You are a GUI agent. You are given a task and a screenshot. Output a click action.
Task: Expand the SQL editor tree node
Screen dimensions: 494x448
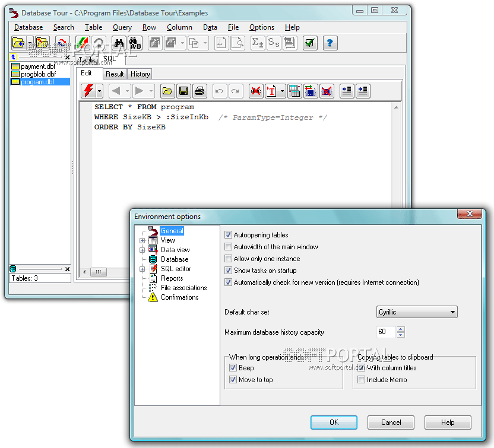point(142,269)
